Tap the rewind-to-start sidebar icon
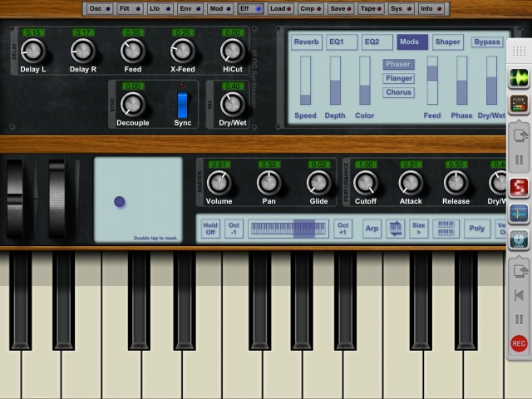532x399 pixels. coord(520,295)
